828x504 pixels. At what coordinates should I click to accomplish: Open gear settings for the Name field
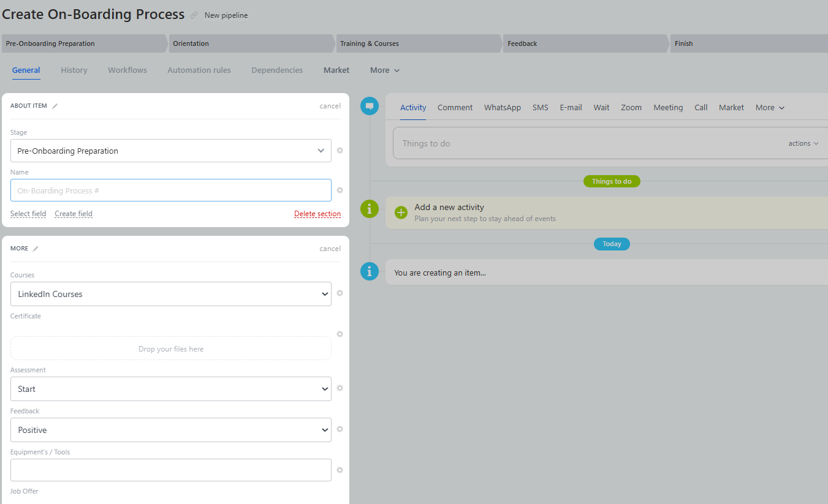[x=340, y=190]
